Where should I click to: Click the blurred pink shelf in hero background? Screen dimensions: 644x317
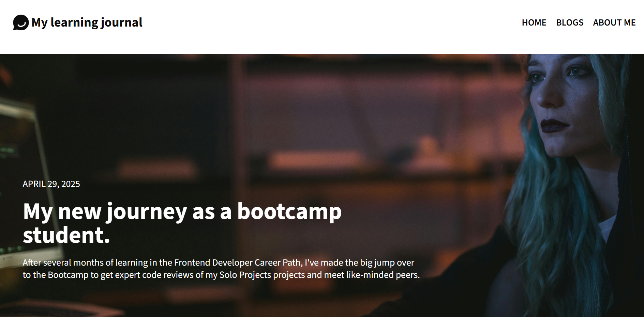317,160
